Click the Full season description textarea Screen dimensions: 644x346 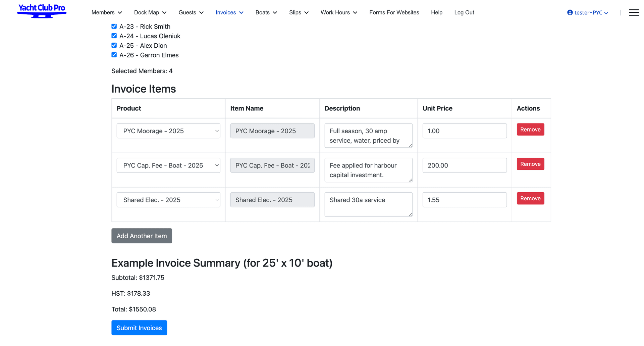tap(368, 136)
